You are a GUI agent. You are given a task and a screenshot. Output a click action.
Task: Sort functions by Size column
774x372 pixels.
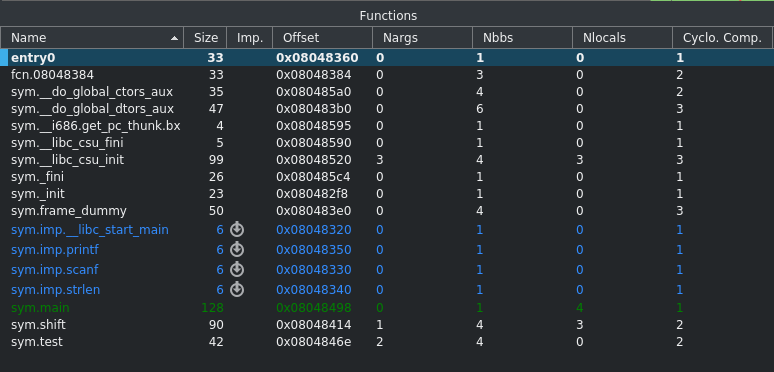coord(205,37)
